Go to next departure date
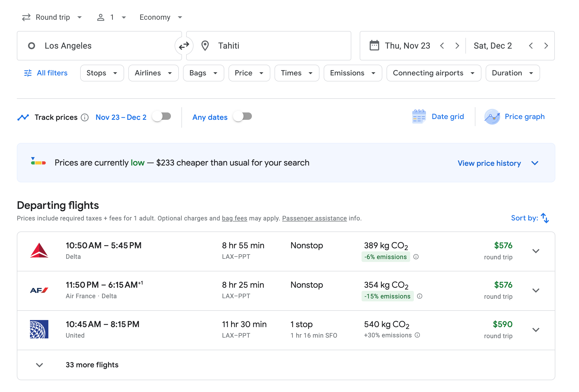This screenshot has width=579, height=392. 457,46
